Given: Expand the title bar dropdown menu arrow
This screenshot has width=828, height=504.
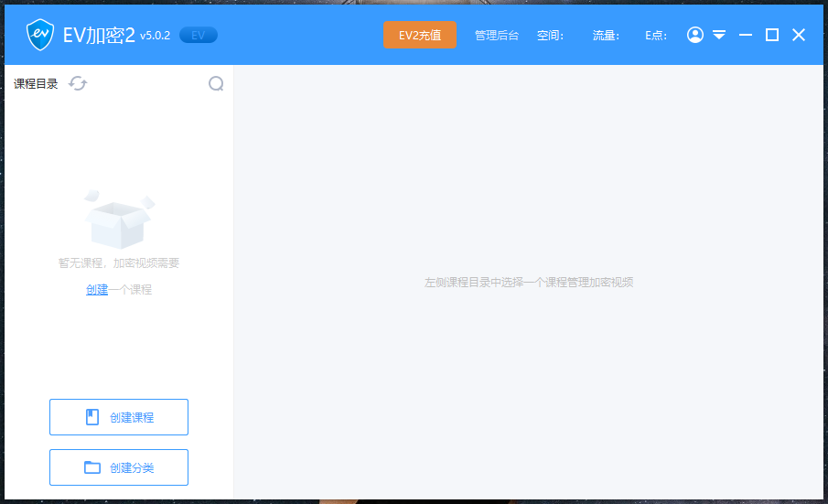Looking at the screenshot, I should 719,35.
